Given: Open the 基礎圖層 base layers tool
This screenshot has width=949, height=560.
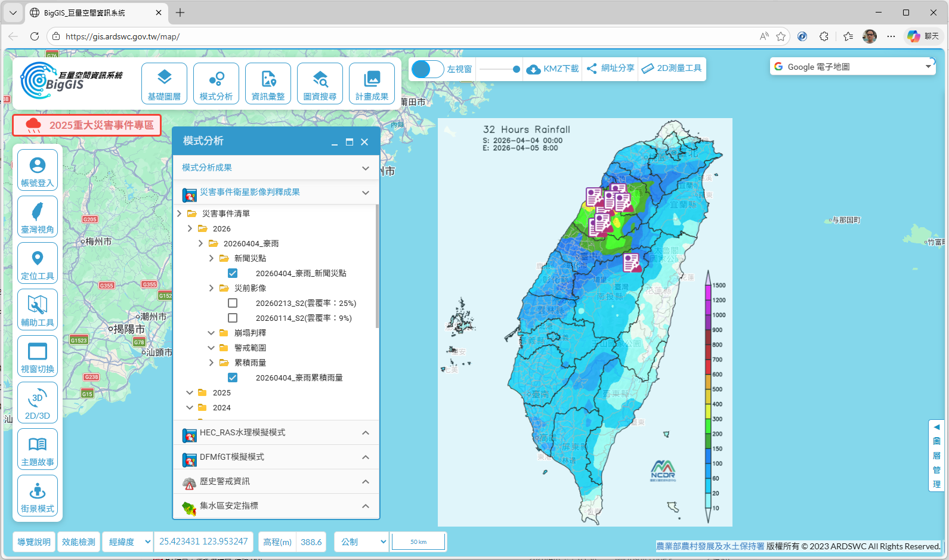Looking at the screenshot, I should point(164,83).
